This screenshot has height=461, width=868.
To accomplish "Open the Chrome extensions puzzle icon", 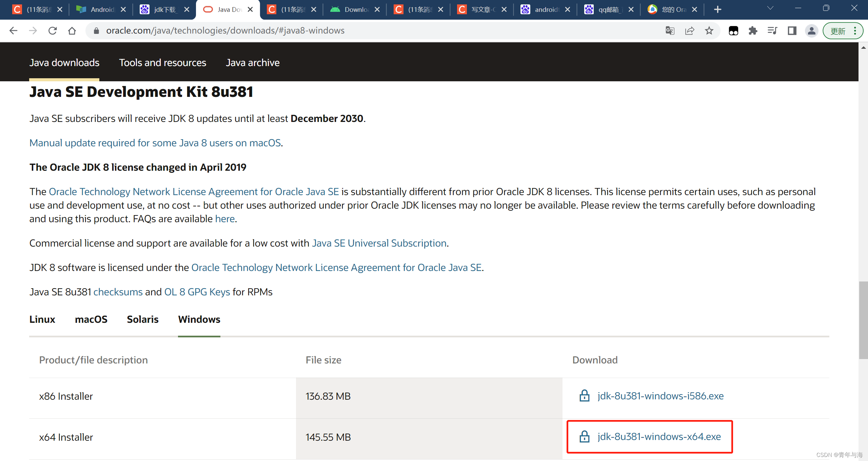I will tap(753, 30).
